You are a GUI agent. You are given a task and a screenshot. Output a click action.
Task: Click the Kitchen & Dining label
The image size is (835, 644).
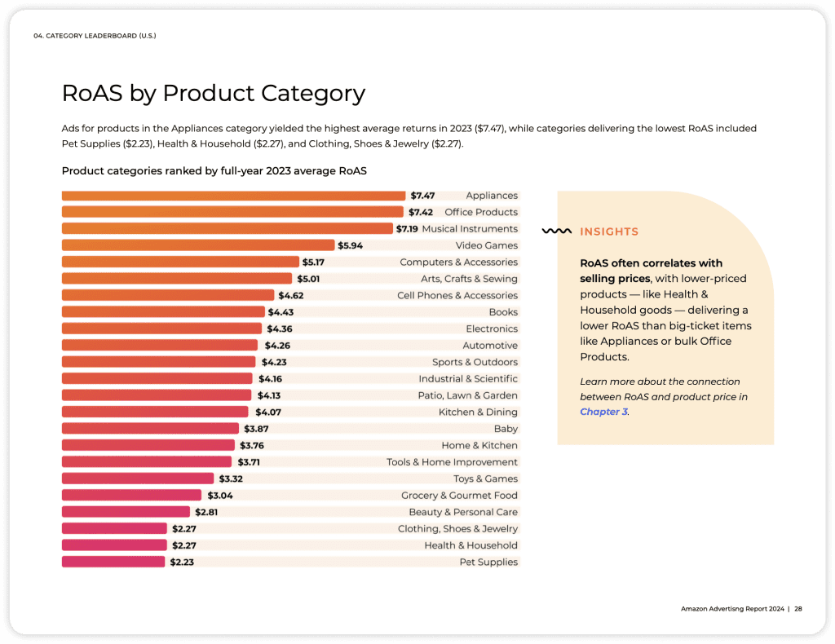[x=478, y=412]
